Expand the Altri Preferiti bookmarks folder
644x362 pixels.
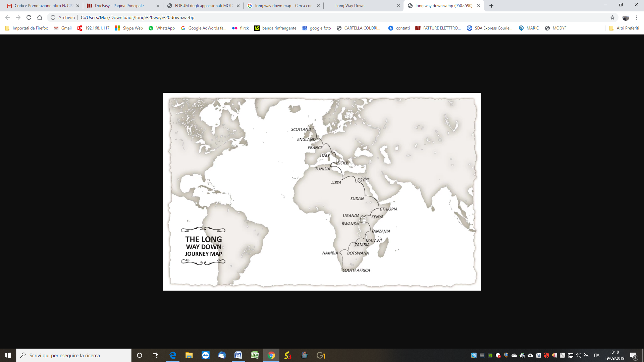(x=624, y=28)
